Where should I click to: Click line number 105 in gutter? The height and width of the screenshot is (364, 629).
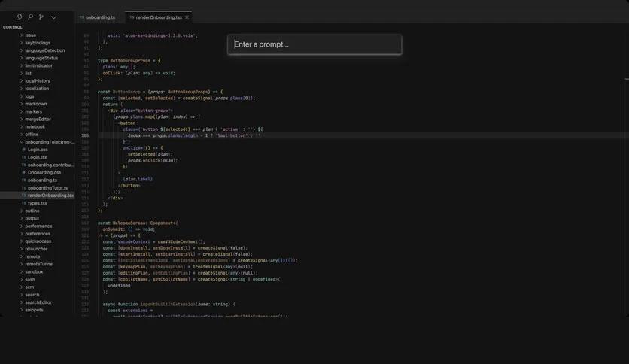pyautogui.click(x=85, y=135)
